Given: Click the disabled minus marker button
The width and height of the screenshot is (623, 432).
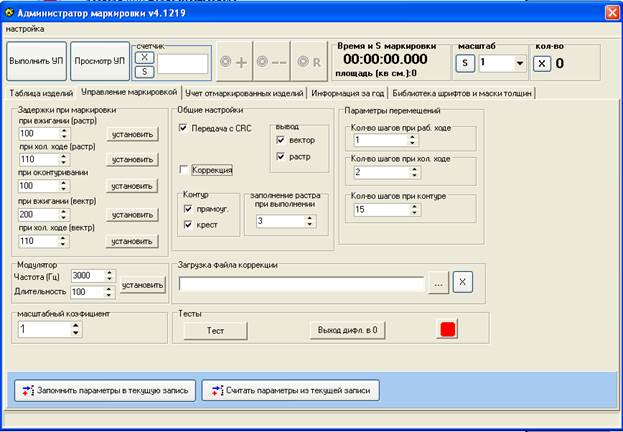Looking at the screenshot, I should tap(272, 62).
